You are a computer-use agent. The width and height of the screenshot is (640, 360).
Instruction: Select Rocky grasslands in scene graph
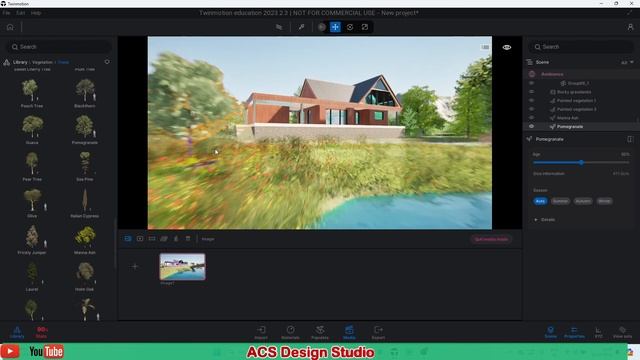[x=574, y=92]
